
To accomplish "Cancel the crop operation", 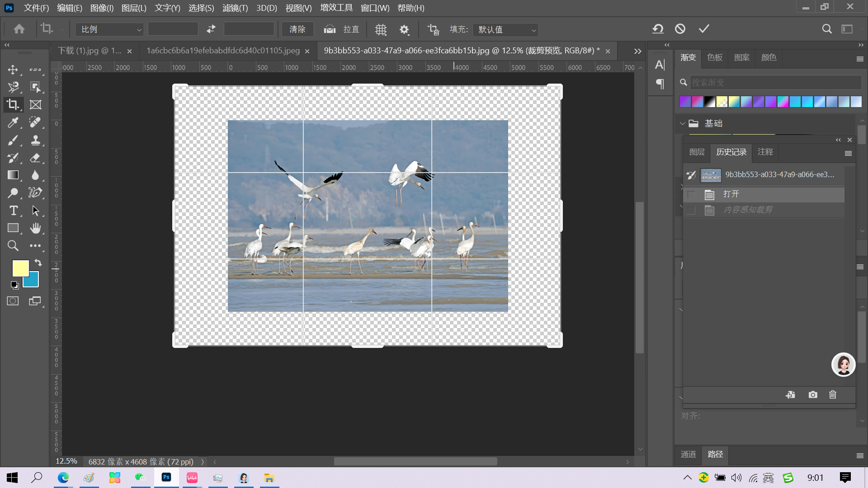I will coord(680,29).
